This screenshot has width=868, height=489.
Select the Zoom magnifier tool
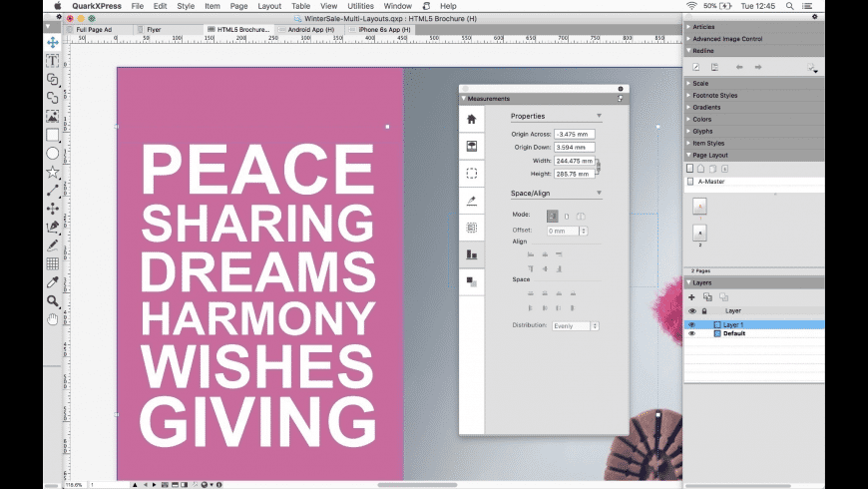point(53,300)
